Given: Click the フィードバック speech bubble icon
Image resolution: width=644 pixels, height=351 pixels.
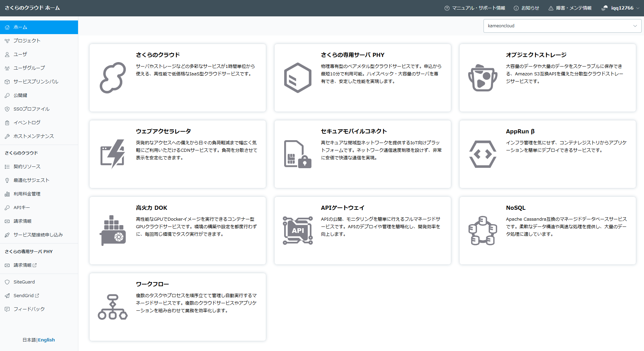Looking at the screenshot, I should pos(7,309).
